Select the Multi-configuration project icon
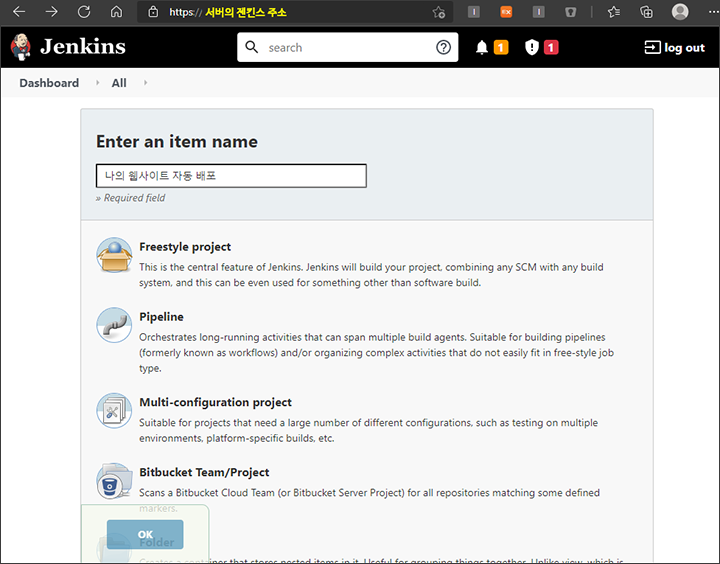 click(x=114, y=410)
